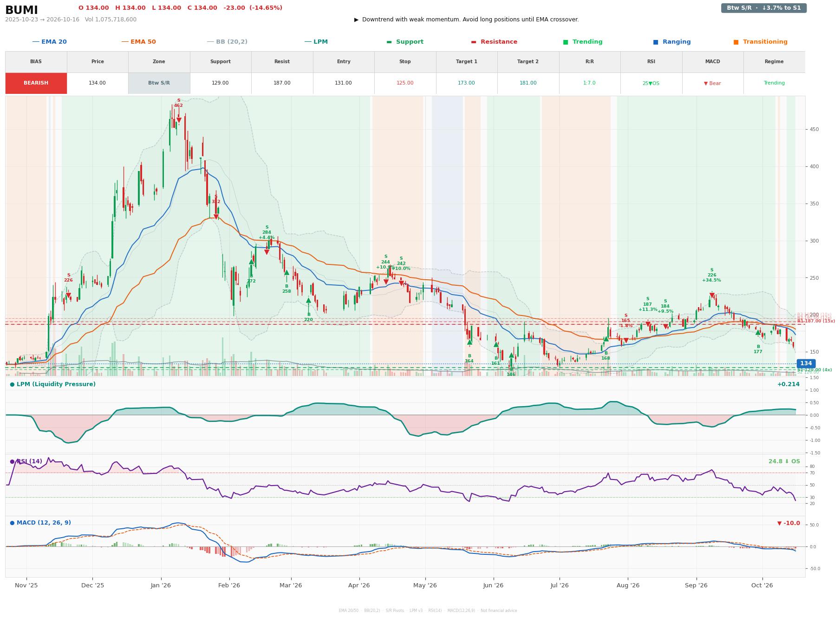Click the MACD value -10.0 indicator
This screenshot has width=840, height=618.
click(788, 523)
